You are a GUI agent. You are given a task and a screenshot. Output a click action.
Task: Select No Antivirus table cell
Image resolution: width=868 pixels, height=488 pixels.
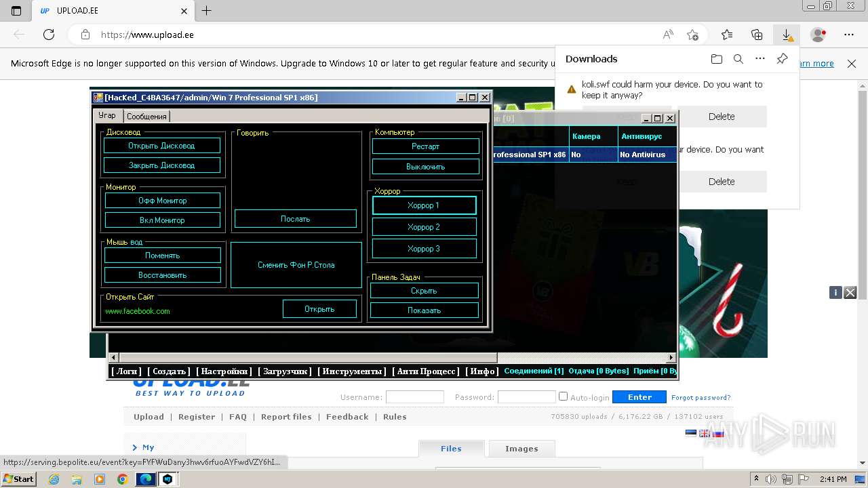pyautogui.click(x=647, y=155)
